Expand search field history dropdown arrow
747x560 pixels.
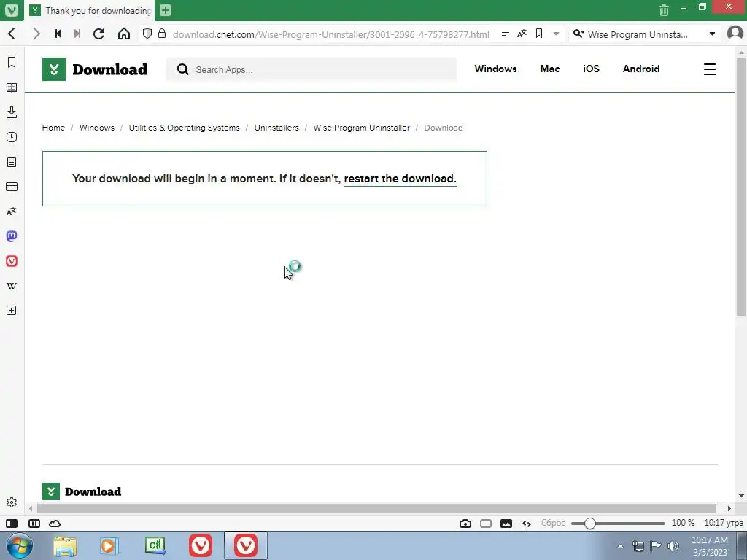point(712,34)
